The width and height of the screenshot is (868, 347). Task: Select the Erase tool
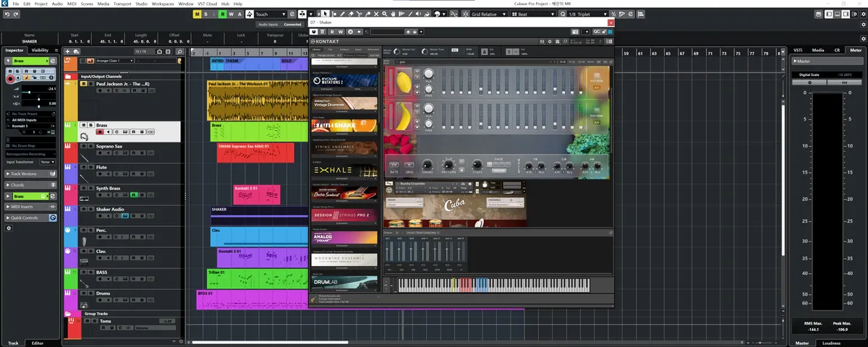352,14
